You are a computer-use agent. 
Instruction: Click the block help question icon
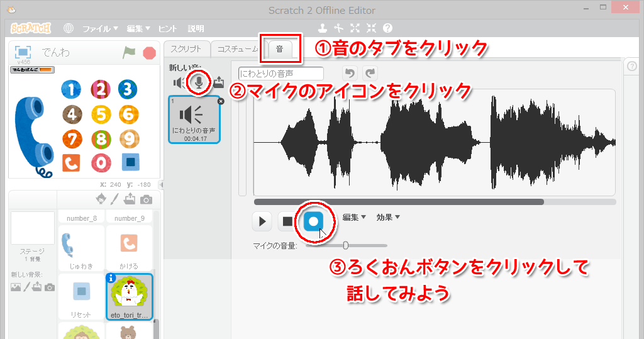(387, 28)
